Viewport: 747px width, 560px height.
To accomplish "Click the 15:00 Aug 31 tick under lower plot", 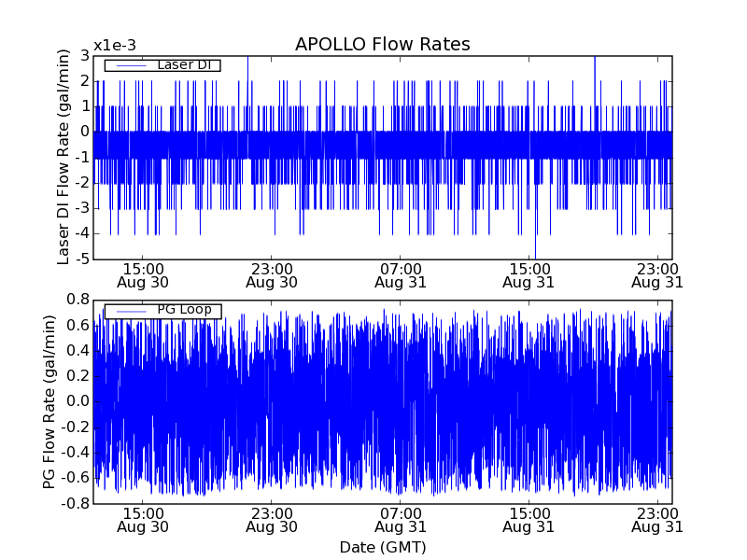I will point(529,520).
